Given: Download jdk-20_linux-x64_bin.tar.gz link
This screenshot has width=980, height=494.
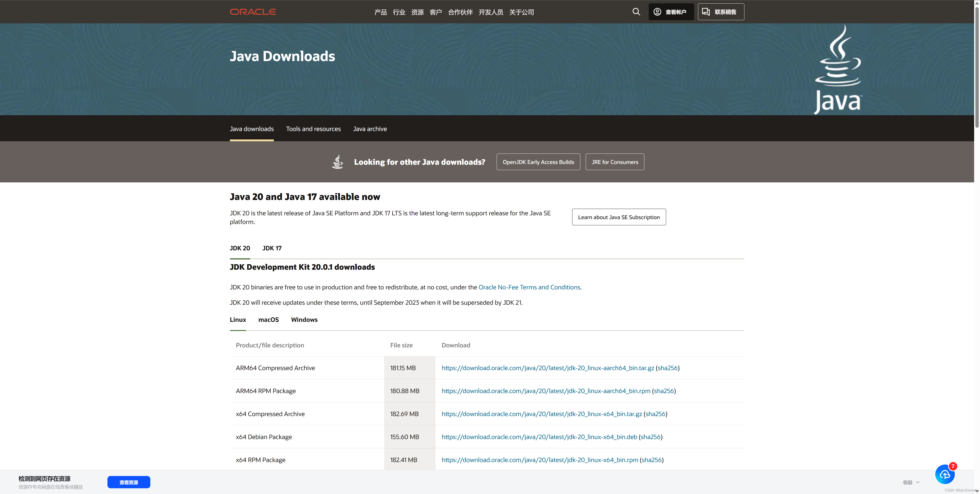Looking at the screenshot, I should (x=542, y=414).
